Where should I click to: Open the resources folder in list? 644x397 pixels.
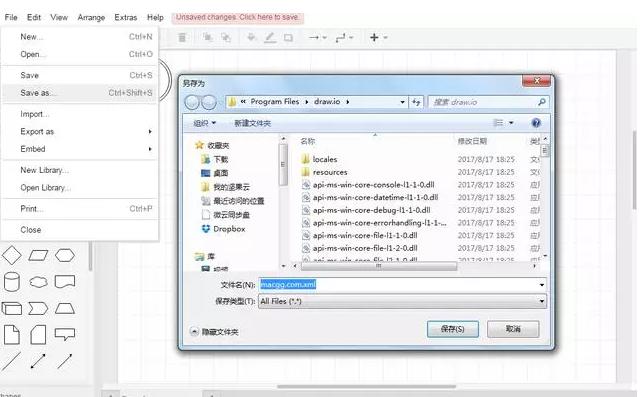pos(330,172)
